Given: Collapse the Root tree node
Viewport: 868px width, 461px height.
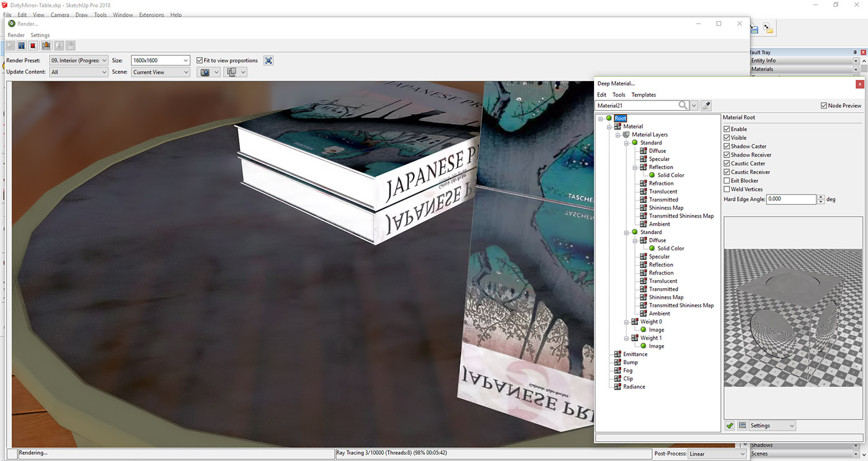Looking at the screenshot, I should pyautogui.click(x=601, y=118).
